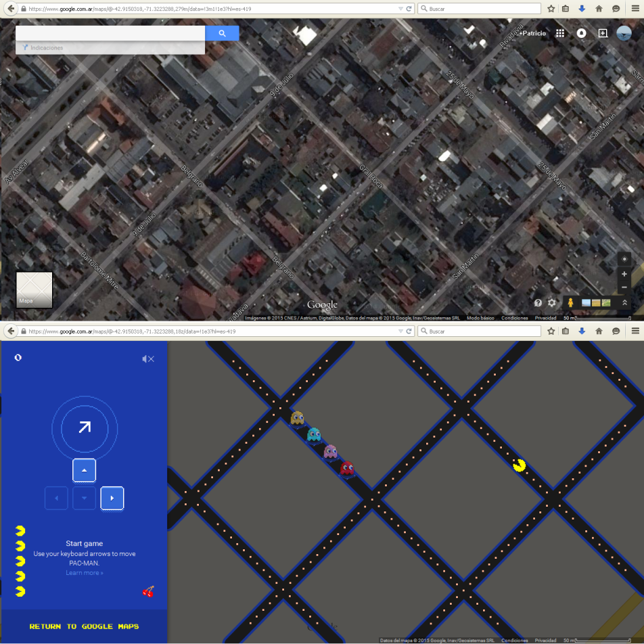644x644 pixels.
Task: Open URL history dropdown in top window
Action: [400, 9]
